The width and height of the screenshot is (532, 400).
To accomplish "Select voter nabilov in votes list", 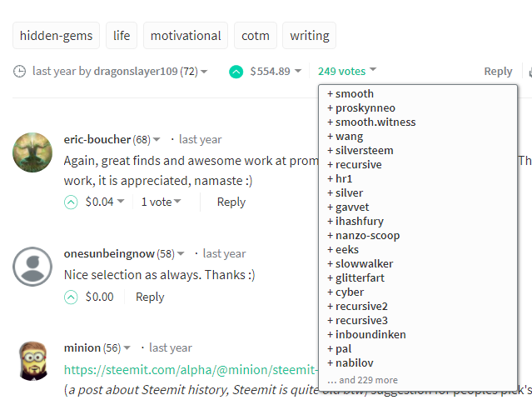I will coord(353,363).
